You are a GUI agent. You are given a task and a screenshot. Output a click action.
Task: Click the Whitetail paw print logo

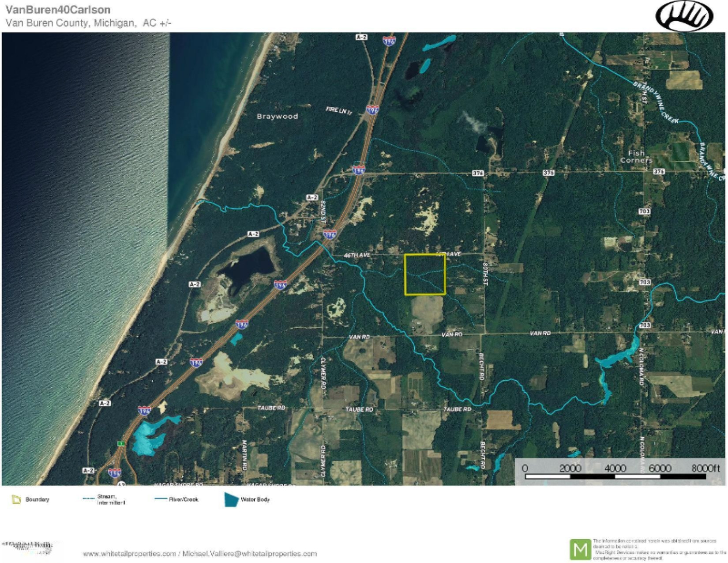[x=684, y=16]
